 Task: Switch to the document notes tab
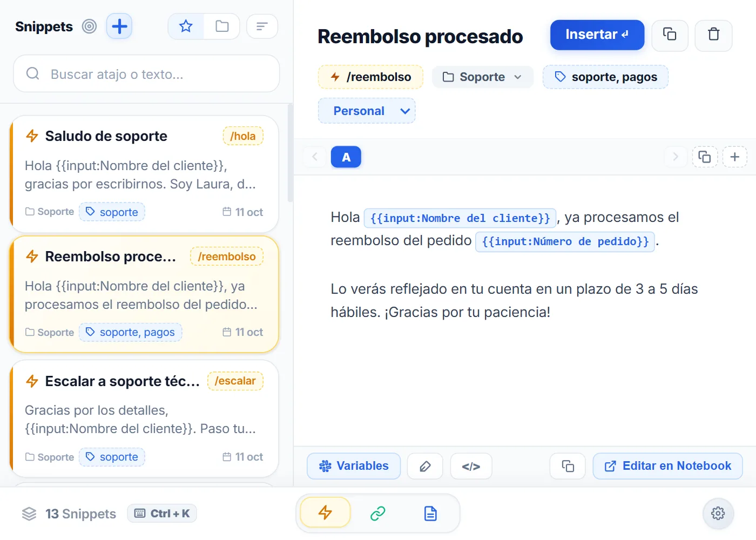(430, 513)
